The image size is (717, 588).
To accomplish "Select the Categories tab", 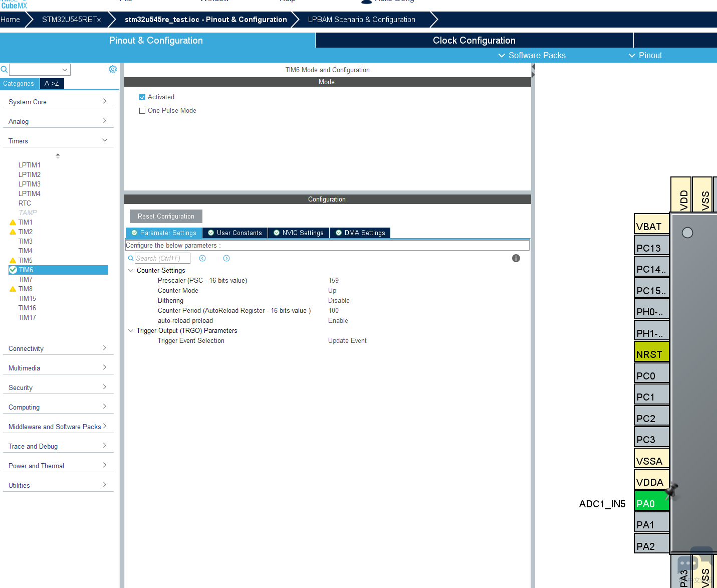I will [x=19, y=84].
